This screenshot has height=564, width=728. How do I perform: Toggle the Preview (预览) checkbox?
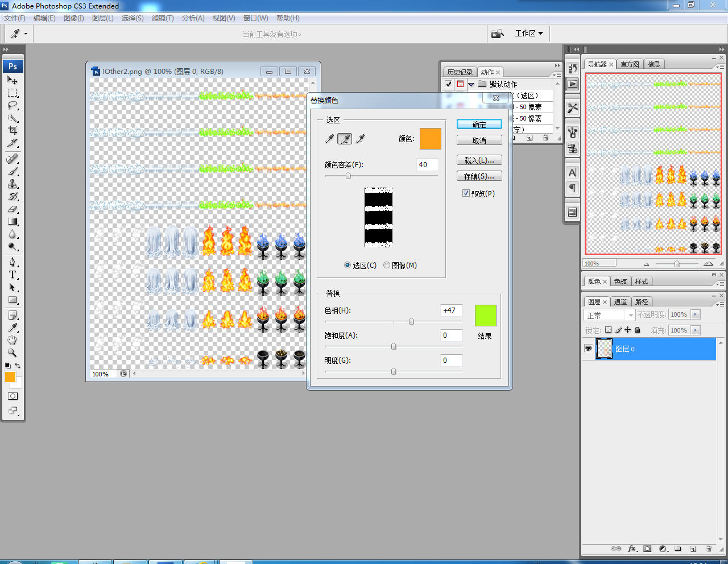[466, 193]
